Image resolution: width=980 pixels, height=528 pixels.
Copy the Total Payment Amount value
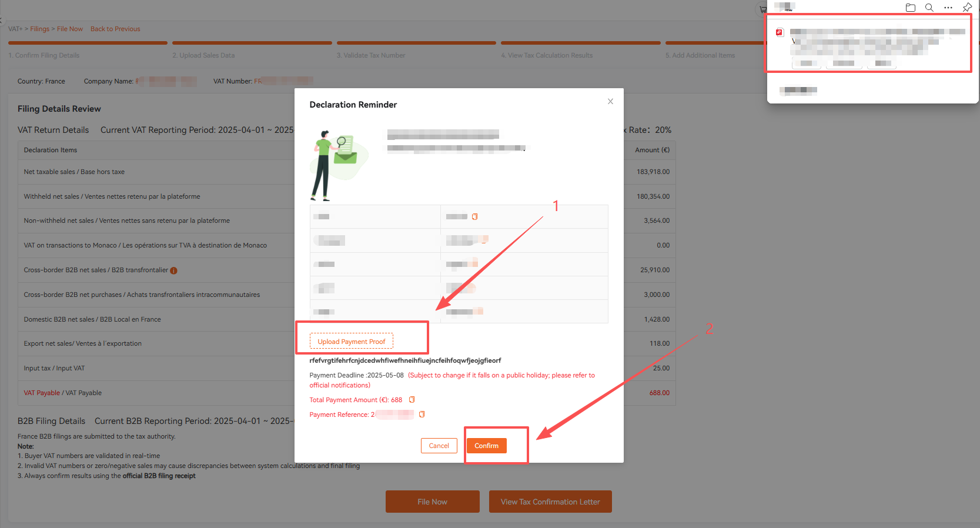(412, 400)
